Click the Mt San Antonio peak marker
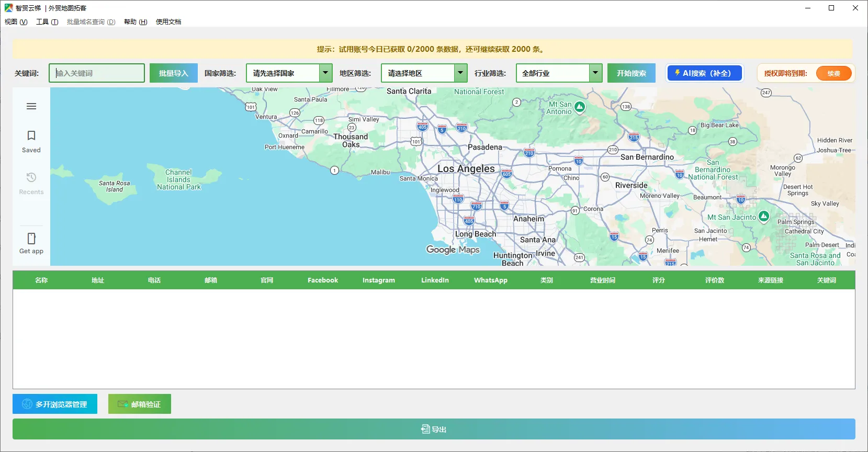Screen dimensions: 868x452 pyautogui.click(x=580, y=107)
